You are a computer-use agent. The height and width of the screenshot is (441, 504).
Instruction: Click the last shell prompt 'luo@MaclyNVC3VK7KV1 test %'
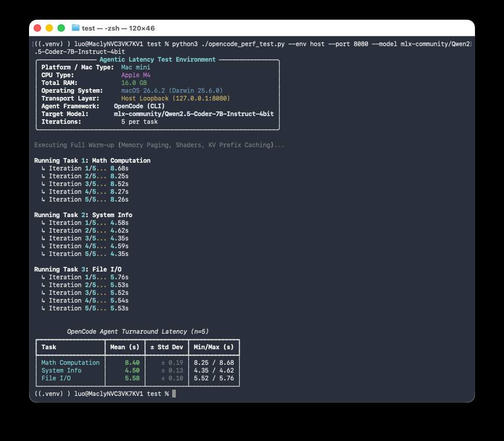[x=121, y=394]
